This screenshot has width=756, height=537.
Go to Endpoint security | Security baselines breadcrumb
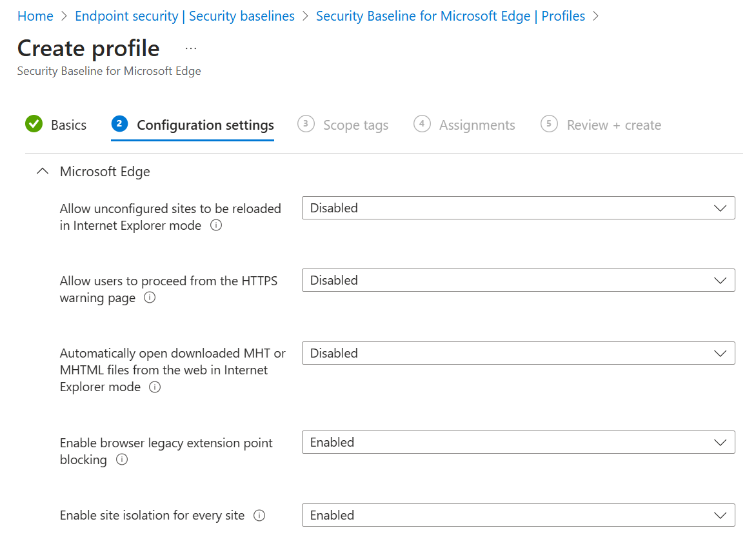pos(184,16)
